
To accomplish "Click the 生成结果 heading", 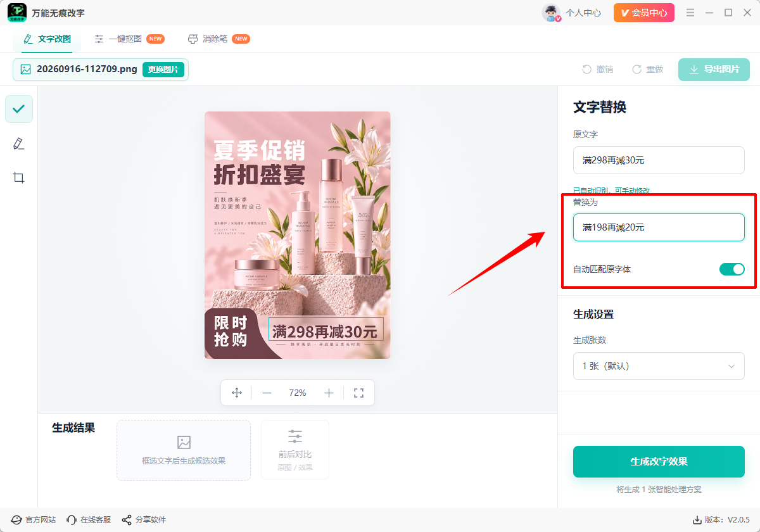I will click(x=73, y=428).
